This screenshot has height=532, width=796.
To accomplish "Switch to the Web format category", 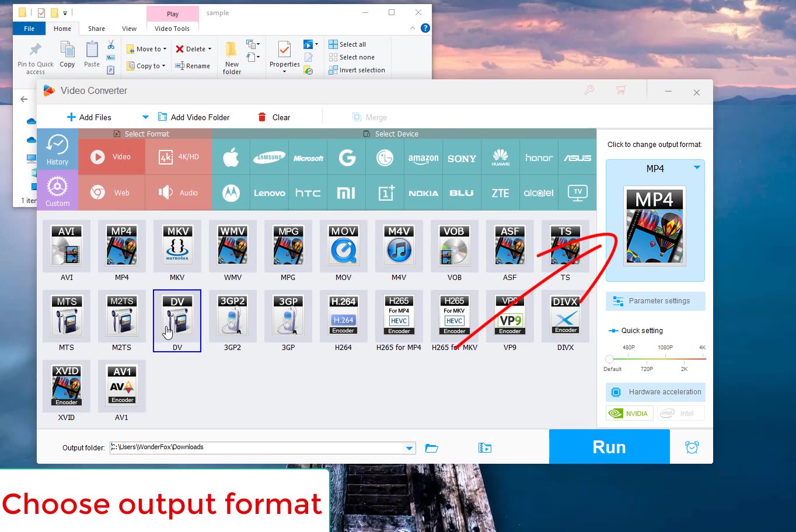I will pyautogui.click(x=111, y=192).
